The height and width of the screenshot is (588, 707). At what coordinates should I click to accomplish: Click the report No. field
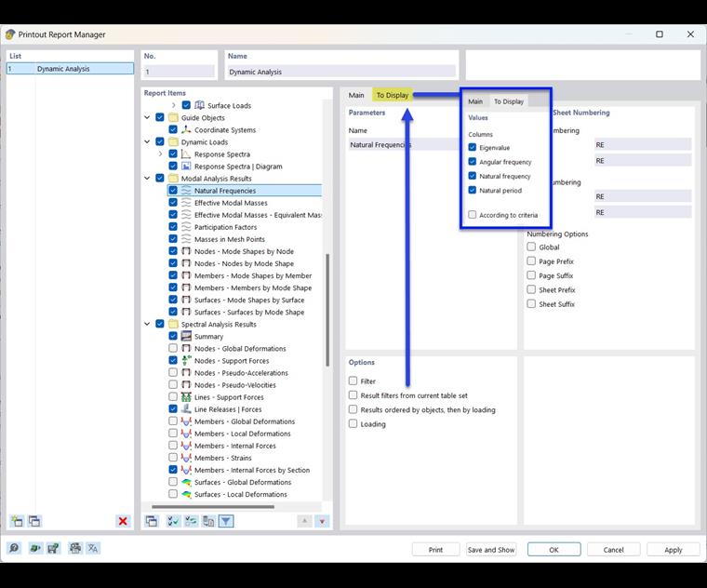pyautogui.click(x=179, y=72)
